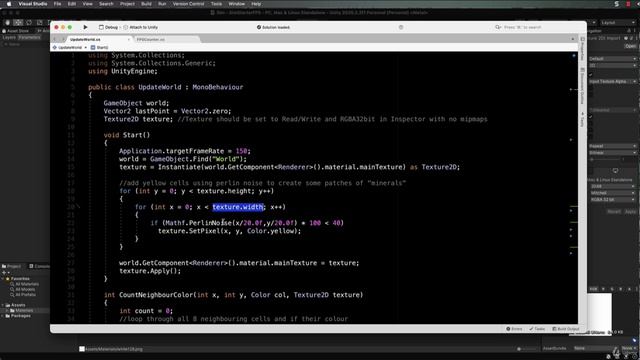The width and height of the screenshot is (640, 360).
Task: Open the Filter Mode Bilinear dropdown
Action: pos(613,153)
